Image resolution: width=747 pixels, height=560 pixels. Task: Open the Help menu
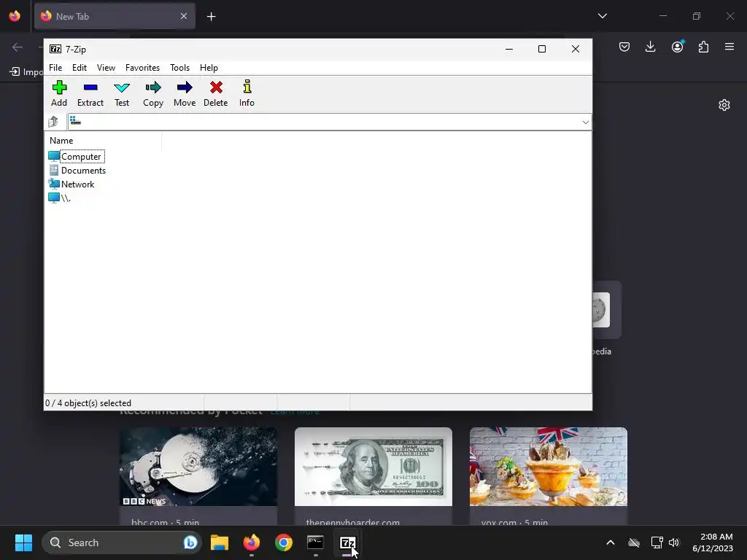209,68
